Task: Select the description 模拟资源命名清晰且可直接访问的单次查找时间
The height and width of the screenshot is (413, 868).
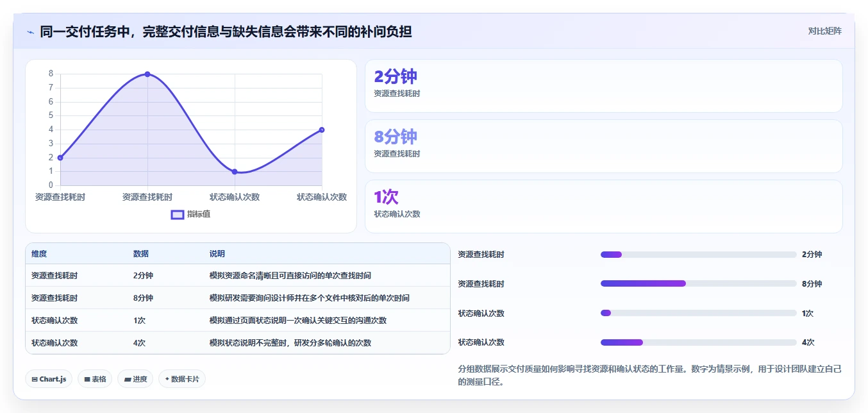Action: tap(290, 276)
